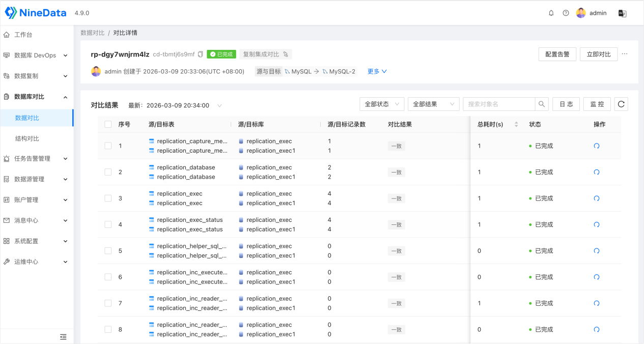Focus the 搜索对象名 search field

[x=499, y=104]
